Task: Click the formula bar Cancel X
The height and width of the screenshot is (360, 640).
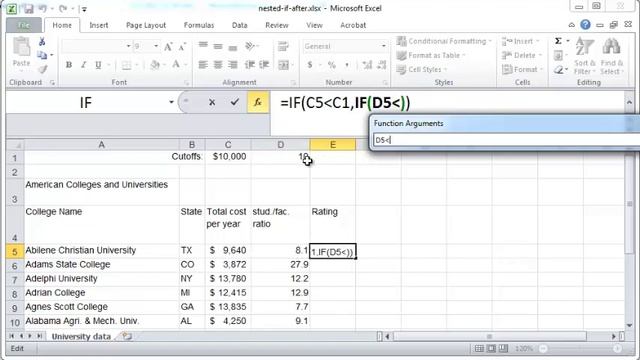Action: [212, 102]
